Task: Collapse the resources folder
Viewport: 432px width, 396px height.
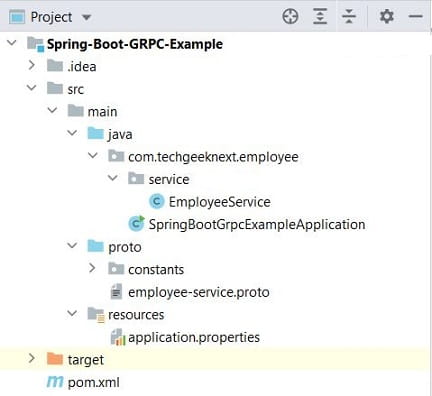Action: tap(72, 313)
